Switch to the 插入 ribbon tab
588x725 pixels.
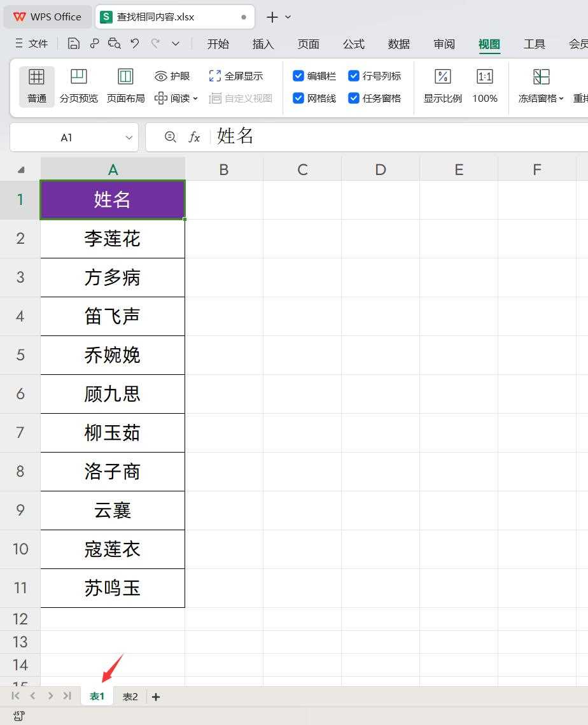263,44
